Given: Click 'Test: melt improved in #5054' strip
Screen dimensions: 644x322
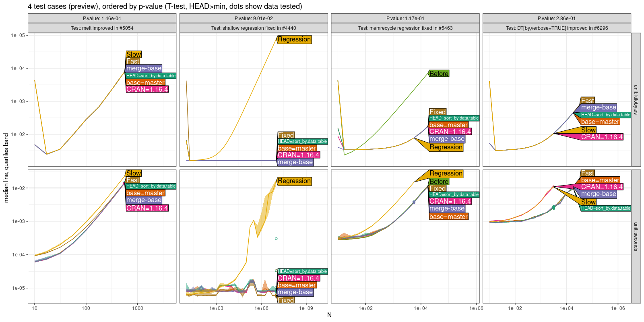Looking at the screenshot, I should click(102, 28).
